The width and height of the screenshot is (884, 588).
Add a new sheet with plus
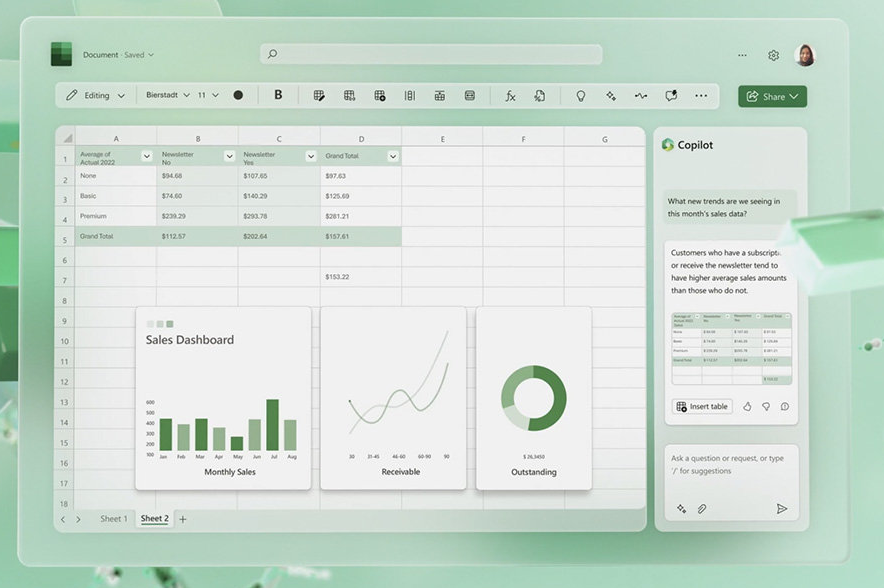point(183,519)
